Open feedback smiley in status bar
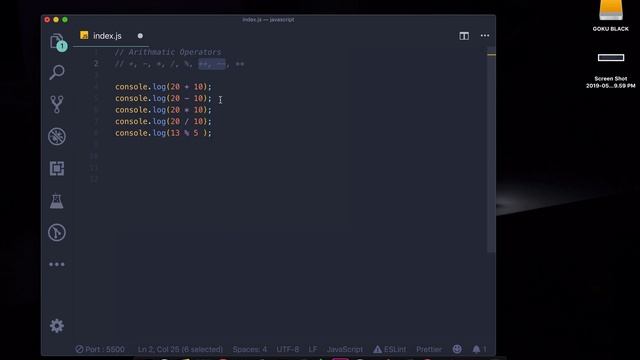Viewport: 640px width, 360px height. click(457, 349)
